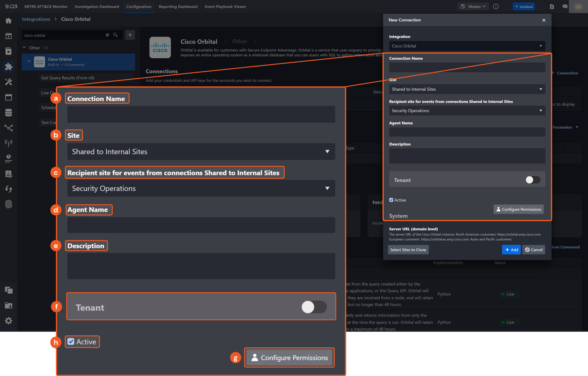Open the Investigation Dashboard menu item

[97, 7]
